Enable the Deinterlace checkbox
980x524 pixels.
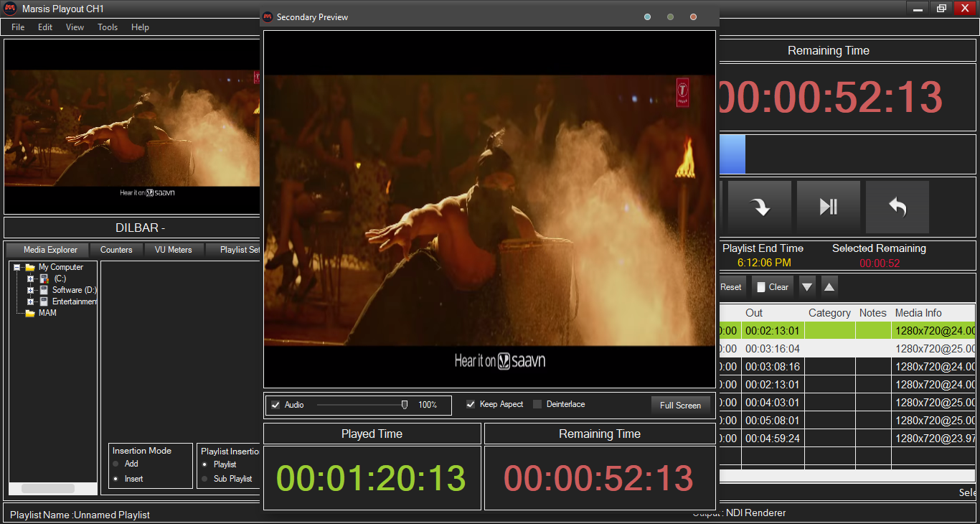click(x=537, y=404)
